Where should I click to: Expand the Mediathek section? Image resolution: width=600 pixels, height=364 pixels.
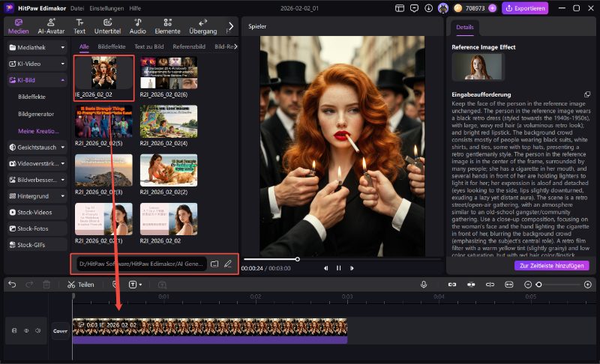pyautogui.click(x=62, y=47)
